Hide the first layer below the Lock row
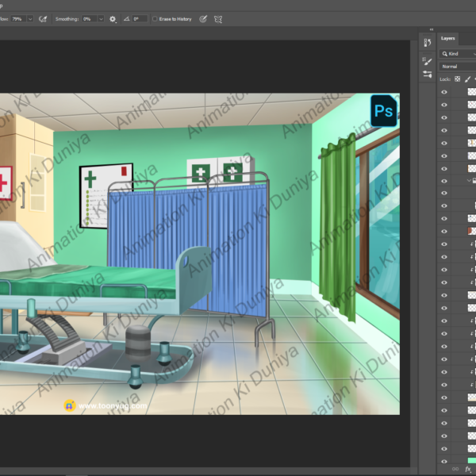 tap(444, 92)
